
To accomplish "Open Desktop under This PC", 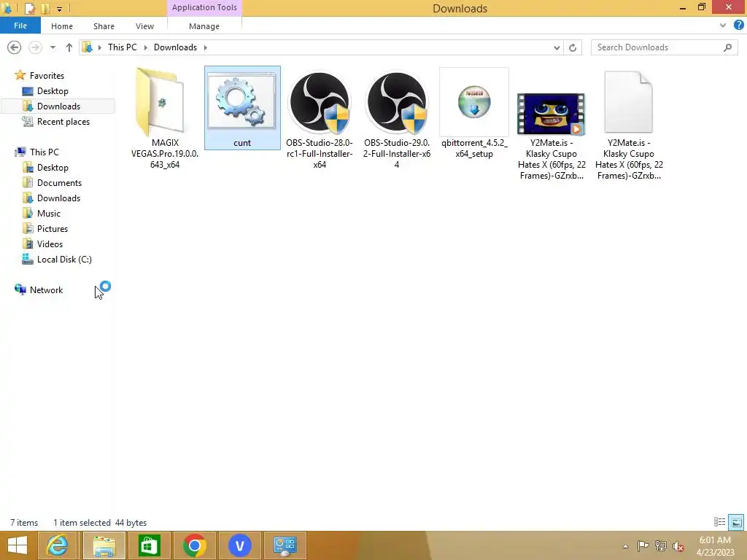I will coord(53,168).
